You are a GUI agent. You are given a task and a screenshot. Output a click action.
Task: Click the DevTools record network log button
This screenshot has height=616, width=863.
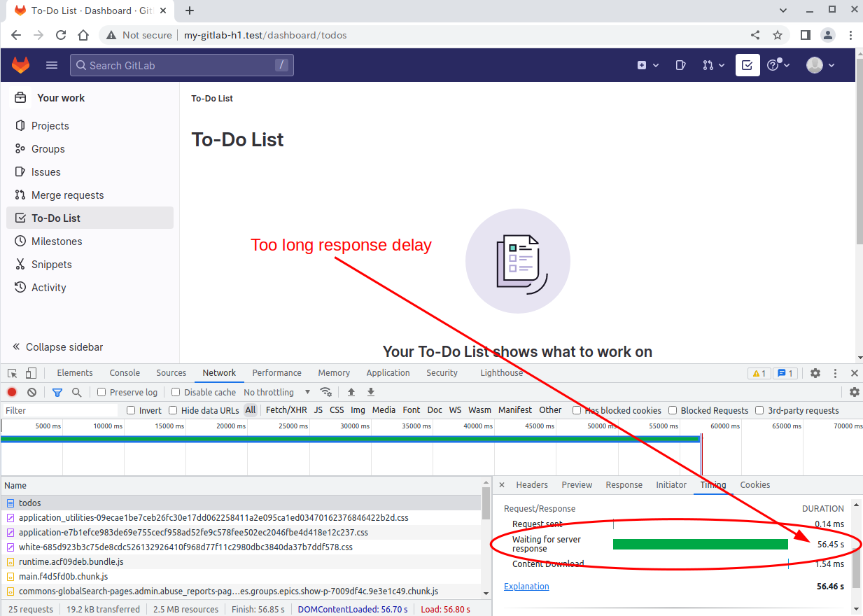[12, 392]
